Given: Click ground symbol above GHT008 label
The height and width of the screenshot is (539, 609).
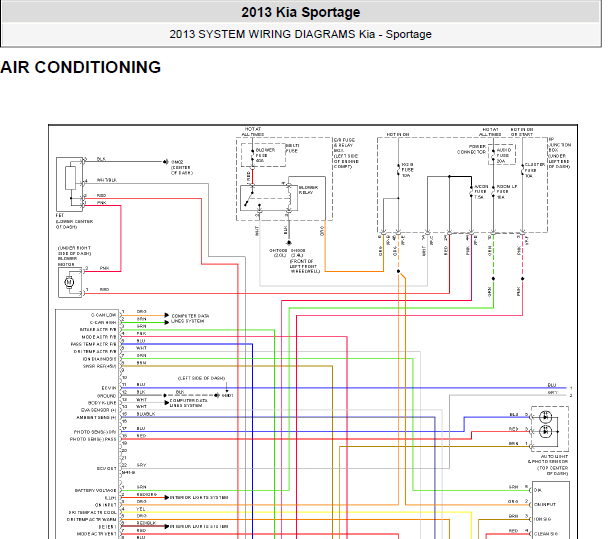Looking at the screenshot, I should click(x=289, y=243).
